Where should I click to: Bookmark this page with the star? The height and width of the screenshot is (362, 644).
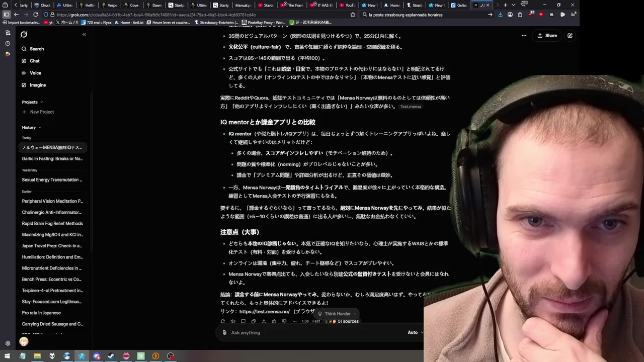tap(353, 15)
